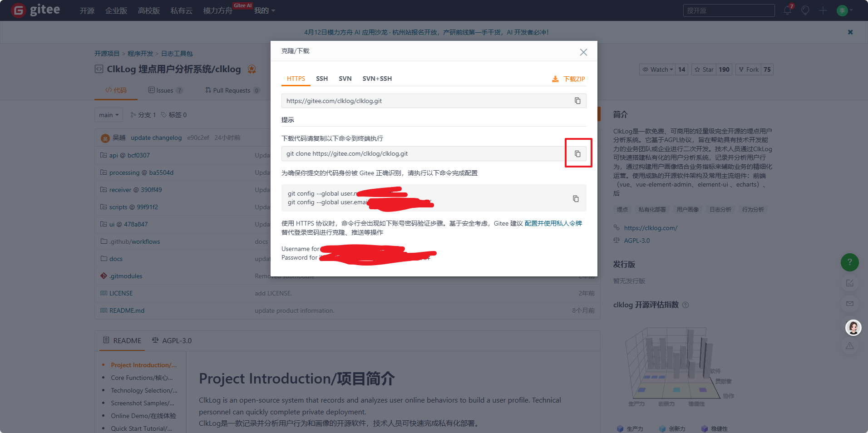Jump to Technology Selection section

pyautogui.click(x=144, y=390)
